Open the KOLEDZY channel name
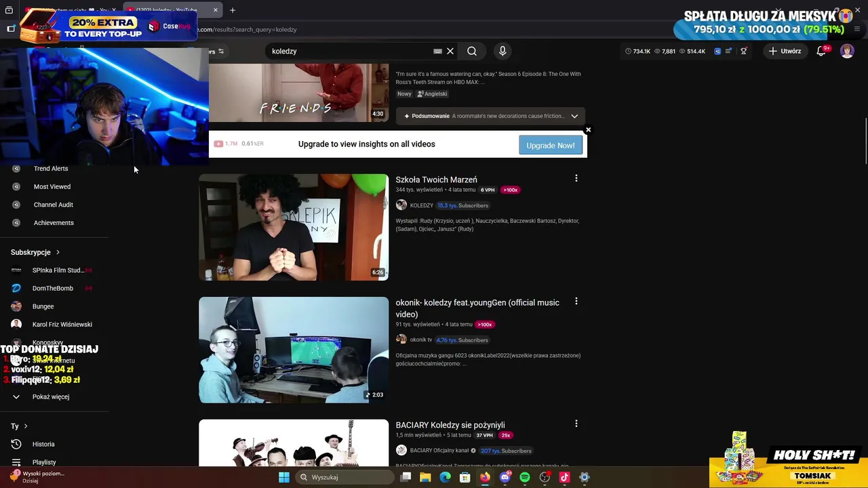Screen dimensions: 868x488 421,205
